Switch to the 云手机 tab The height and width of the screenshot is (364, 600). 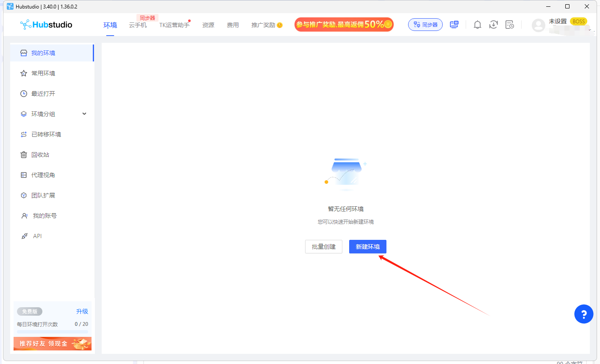pyautogui.click(x=138, y=25)
